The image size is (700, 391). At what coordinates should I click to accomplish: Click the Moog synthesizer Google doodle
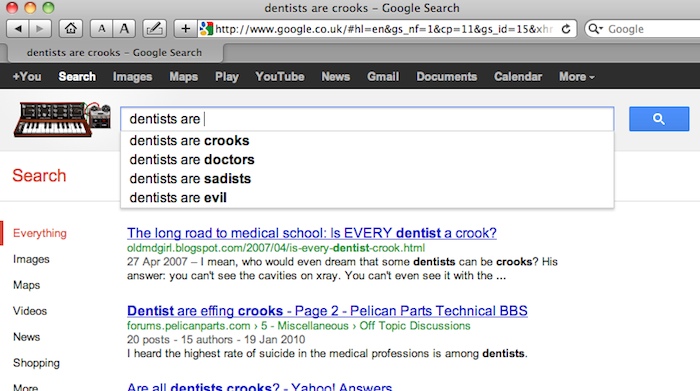[x=62, y=119]
